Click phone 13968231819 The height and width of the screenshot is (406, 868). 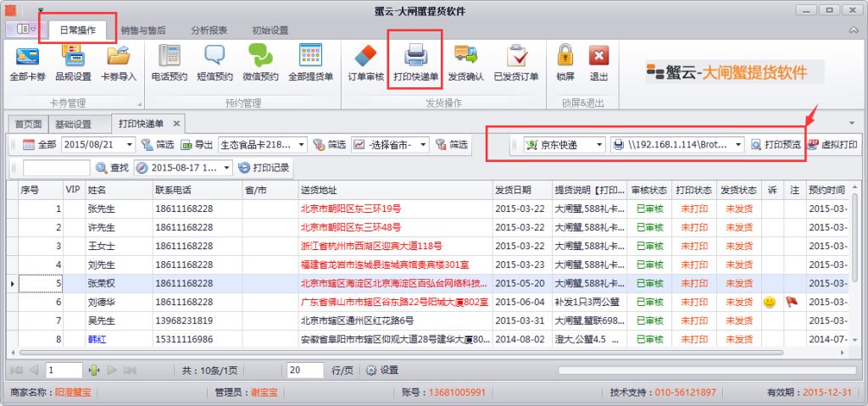coord(184,320)
